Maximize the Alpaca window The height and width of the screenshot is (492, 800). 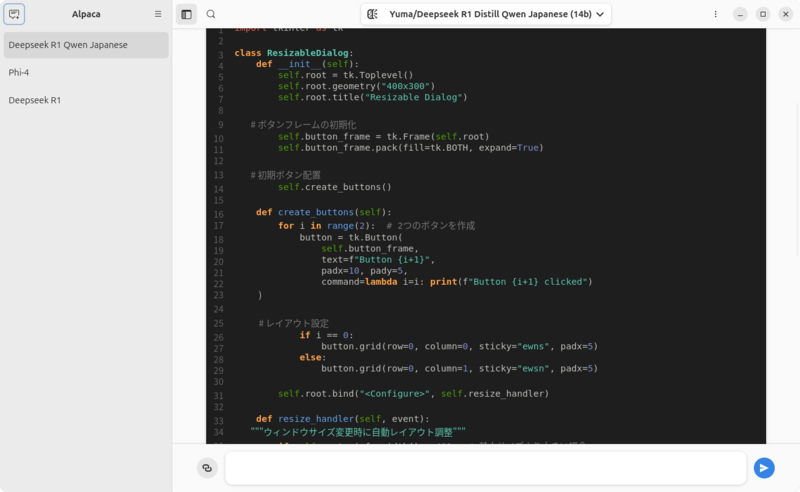(x=762, y=14)
